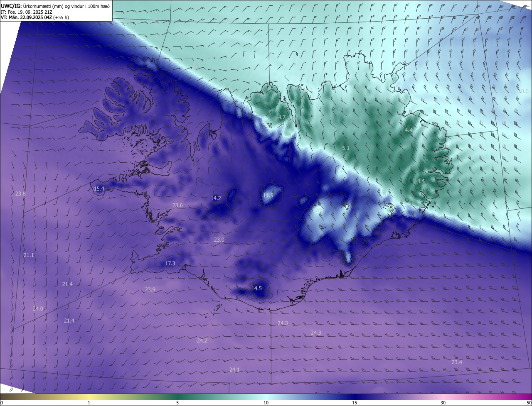
Task: Click the 24.0 value label on the map
Action: coord(38,308)
